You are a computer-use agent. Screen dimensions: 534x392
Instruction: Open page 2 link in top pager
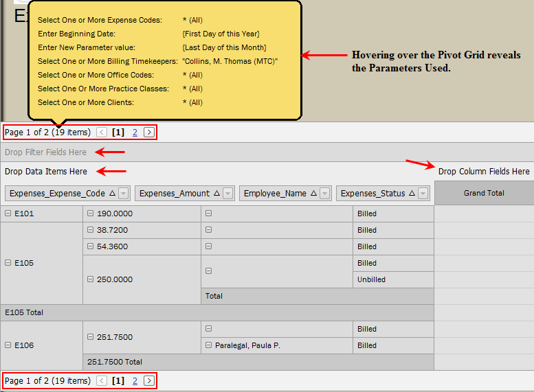pos(135,132)
